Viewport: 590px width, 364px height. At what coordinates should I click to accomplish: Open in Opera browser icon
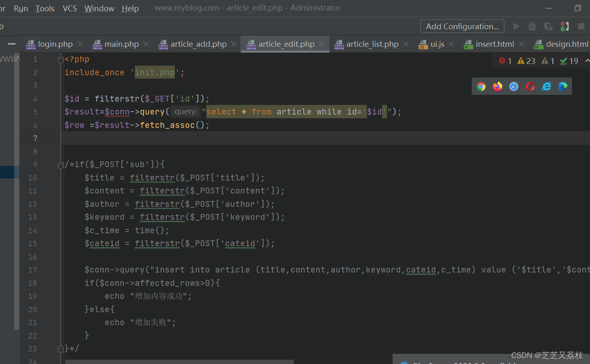(x=530, y=87)
